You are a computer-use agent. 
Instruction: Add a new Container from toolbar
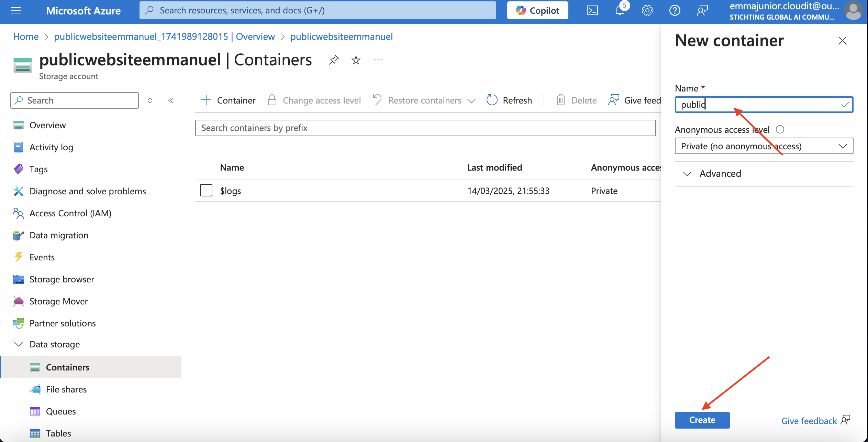[x=228, y=100]
